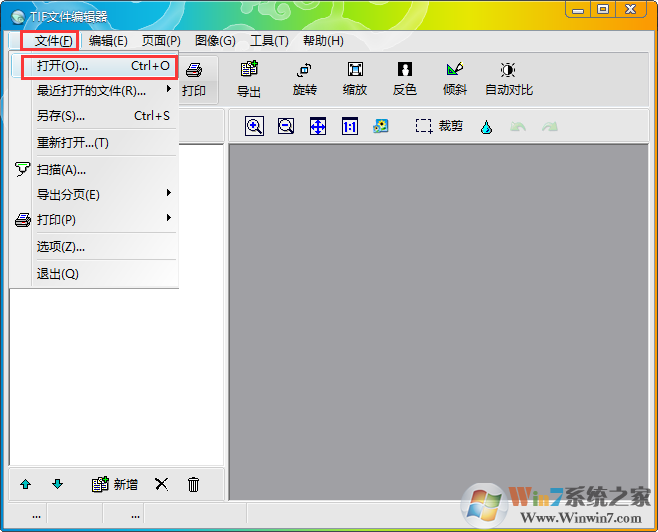The image size is (658, 532).
Task: Open the 图像(G) menu
Action: [215, 41]
